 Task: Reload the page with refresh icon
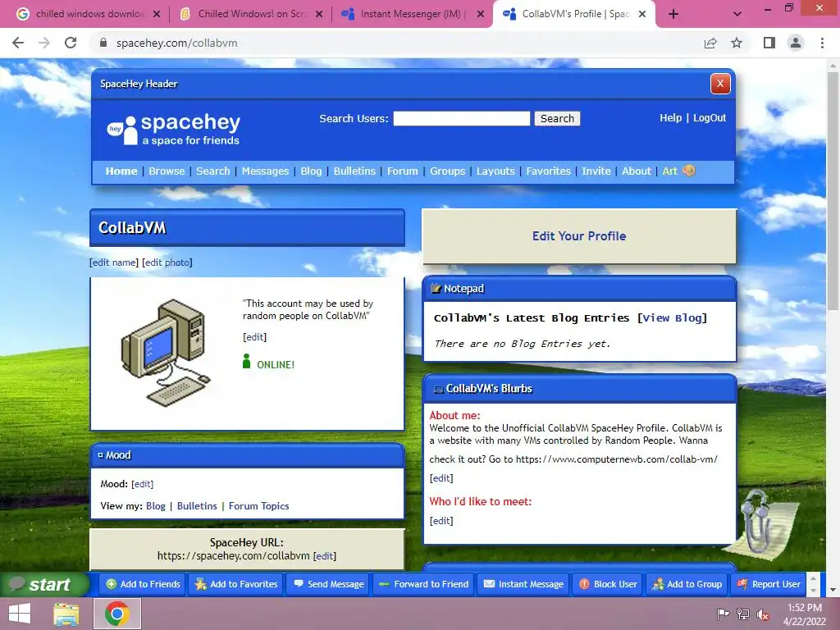click(x=71, y=43)
